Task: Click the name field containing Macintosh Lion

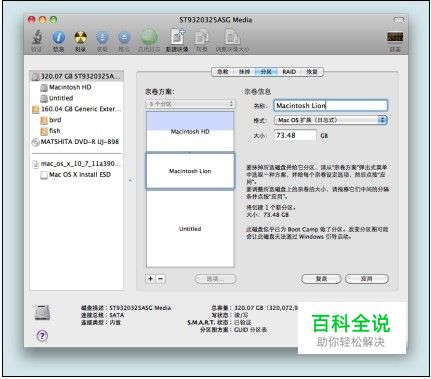Action: coord(330,106)
